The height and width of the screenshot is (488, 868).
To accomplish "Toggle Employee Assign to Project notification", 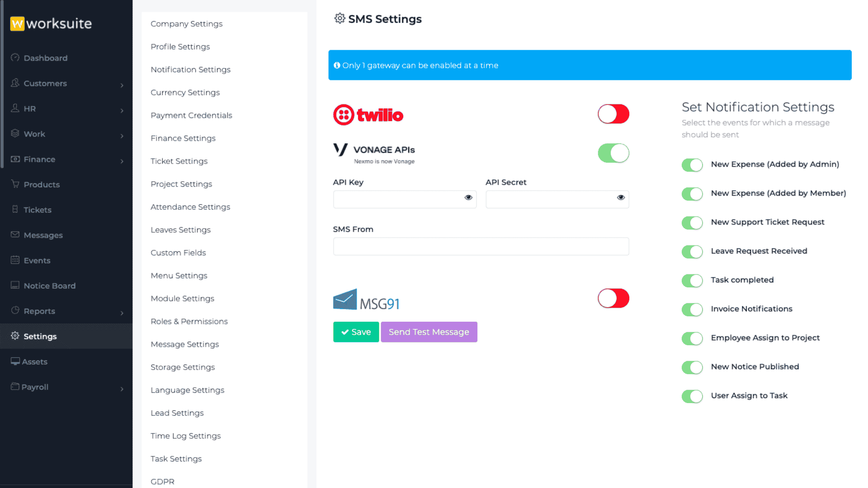I will pos(692,338).
